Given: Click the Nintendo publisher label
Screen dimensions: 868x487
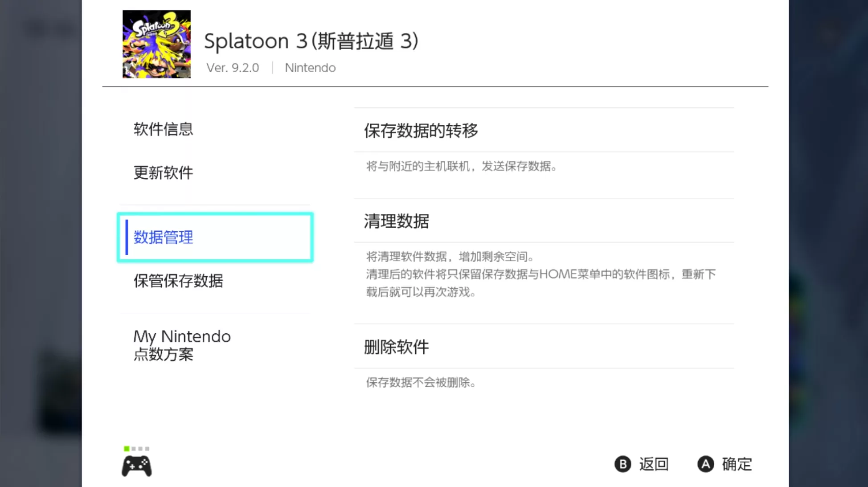Looking at the screenshot, I should [x=310, y=68].
